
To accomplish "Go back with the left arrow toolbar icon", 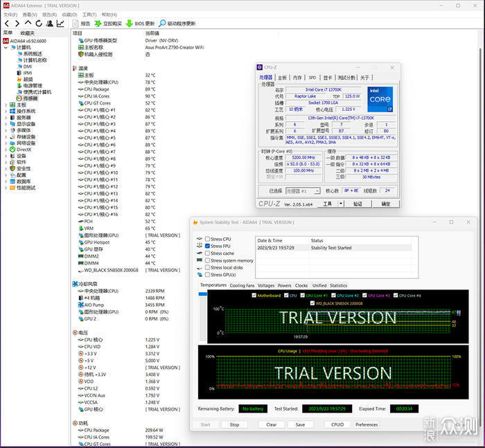I will [x=7, y=24].
